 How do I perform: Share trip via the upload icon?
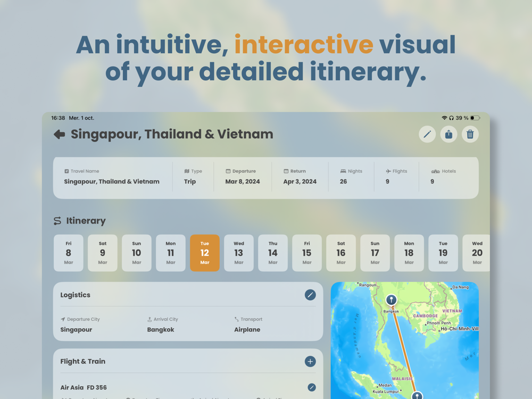tap(448, 135)
